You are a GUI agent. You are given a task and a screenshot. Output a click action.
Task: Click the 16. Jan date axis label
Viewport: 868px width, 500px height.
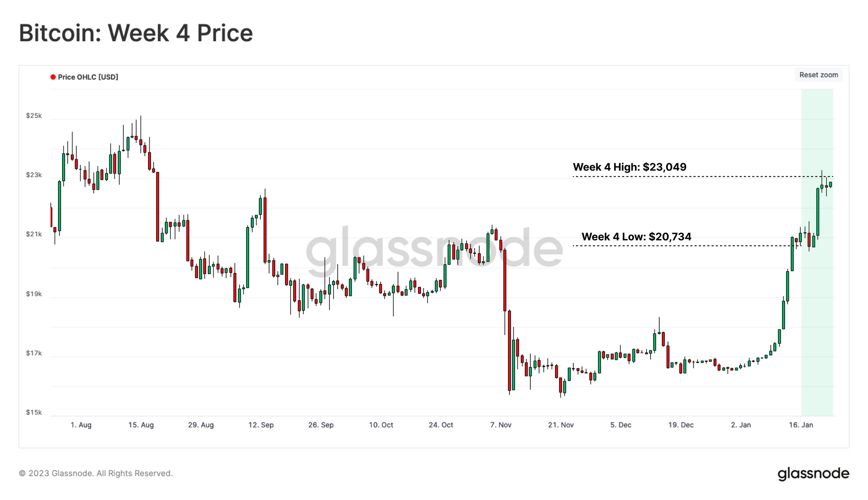pos(801,425)
